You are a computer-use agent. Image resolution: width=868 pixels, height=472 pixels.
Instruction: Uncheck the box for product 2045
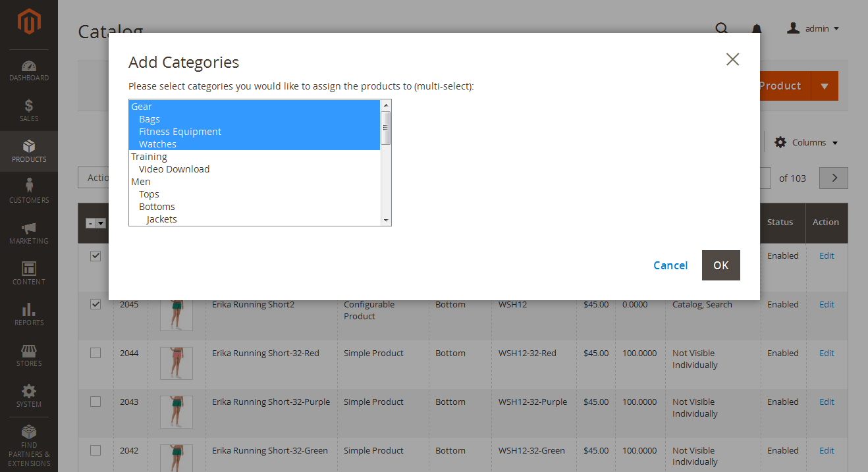(x=95, y=304)
